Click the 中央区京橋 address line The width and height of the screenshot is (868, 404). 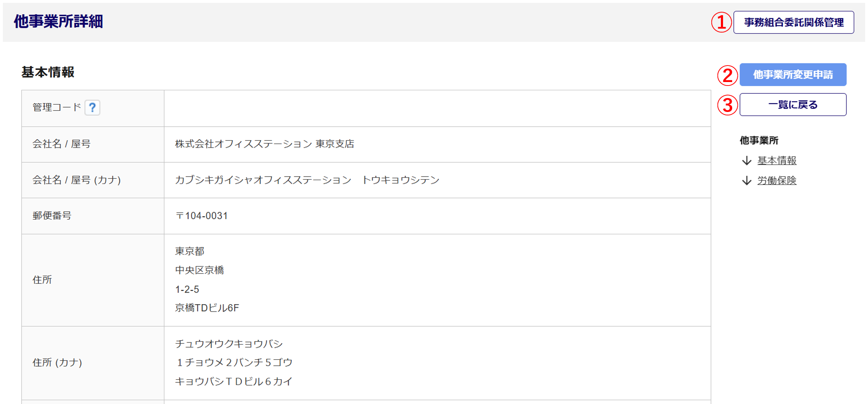(x=199, y=270)
